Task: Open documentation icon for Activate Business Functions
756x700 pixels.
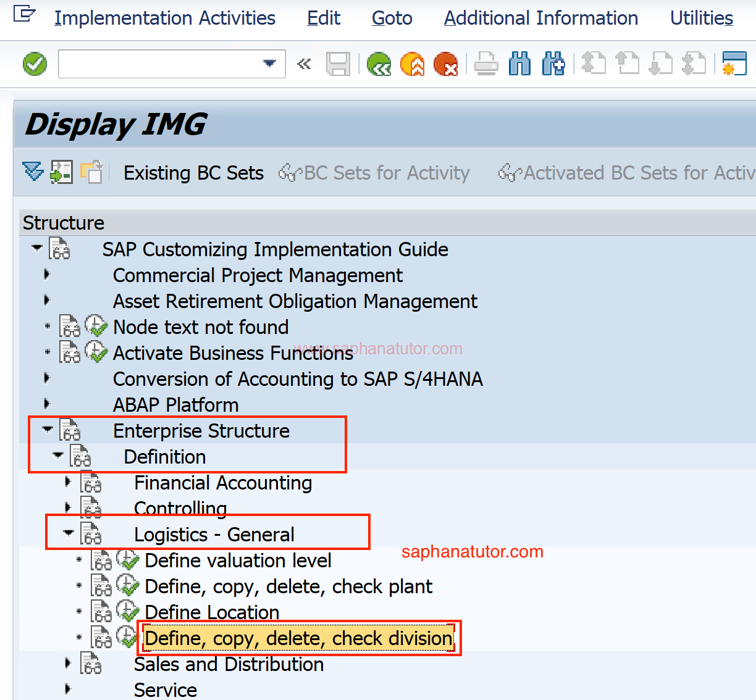Action: 70,352
